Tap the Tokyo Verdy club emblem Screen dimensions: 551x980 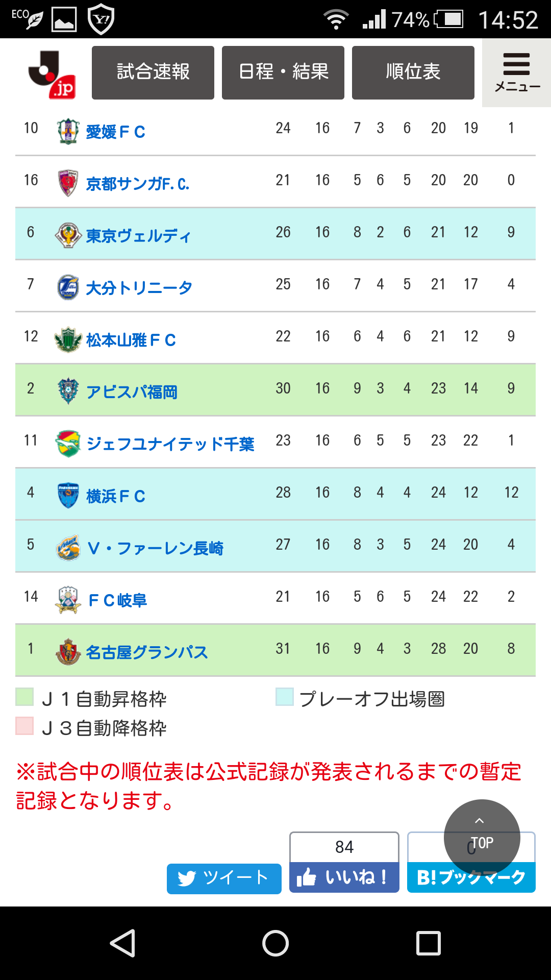tap(68, 235)
